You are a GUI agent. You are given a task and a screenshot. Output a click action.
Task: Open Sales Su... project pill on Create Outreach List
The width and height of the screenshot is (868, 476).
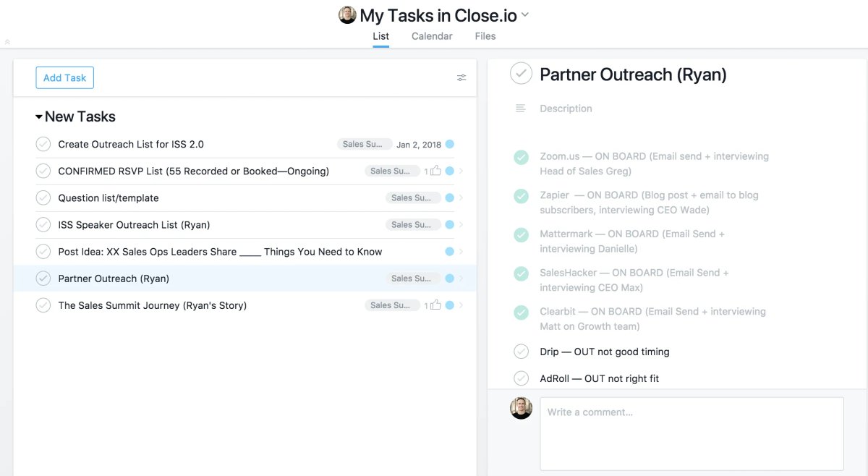pyautogui.click(x=365, y=144)
